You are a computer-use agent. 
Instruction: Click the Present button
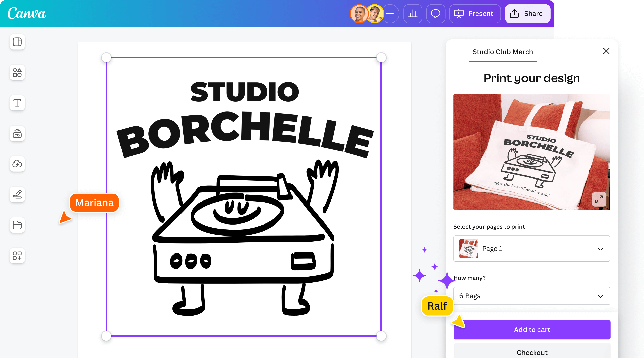[x=475, y=14]
